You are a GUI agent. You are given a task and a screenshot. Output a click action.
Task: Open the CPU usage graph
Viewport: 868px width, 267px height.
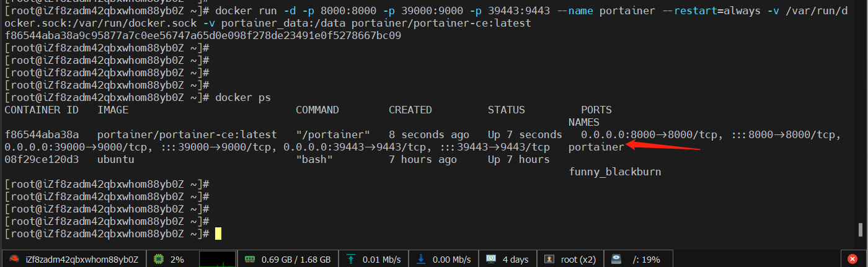pyautogui.click(x=218, y=259)
